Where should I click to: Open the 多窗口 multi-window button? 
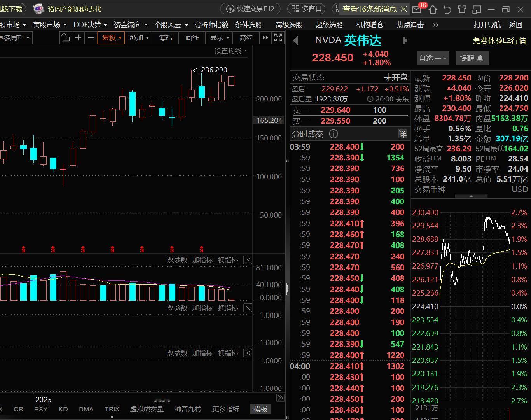coord(306,9)
